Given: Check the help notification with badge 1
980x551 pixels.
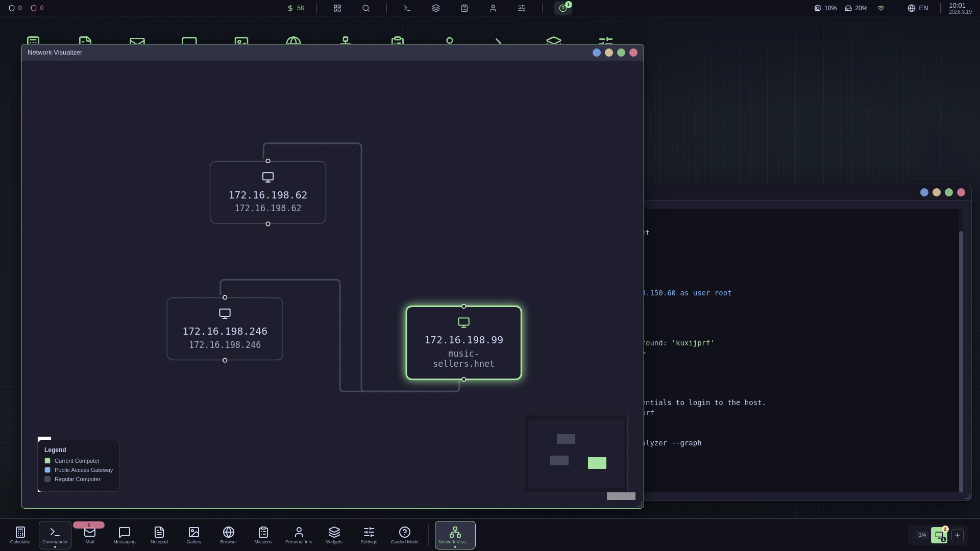Looking at the screenshot, I should click(562, 8).
